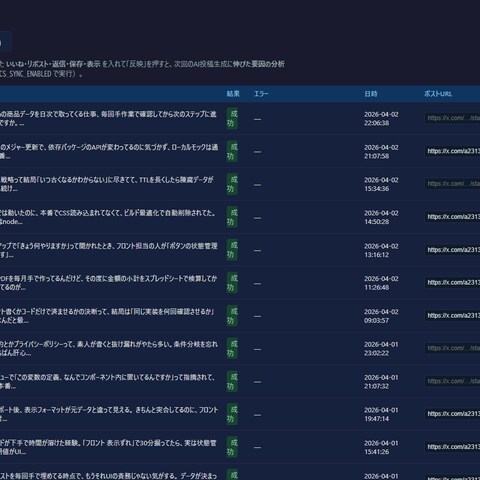
Task: Select the timestamp 2026-04-01 19:47:14
Action: click(381, 414)
